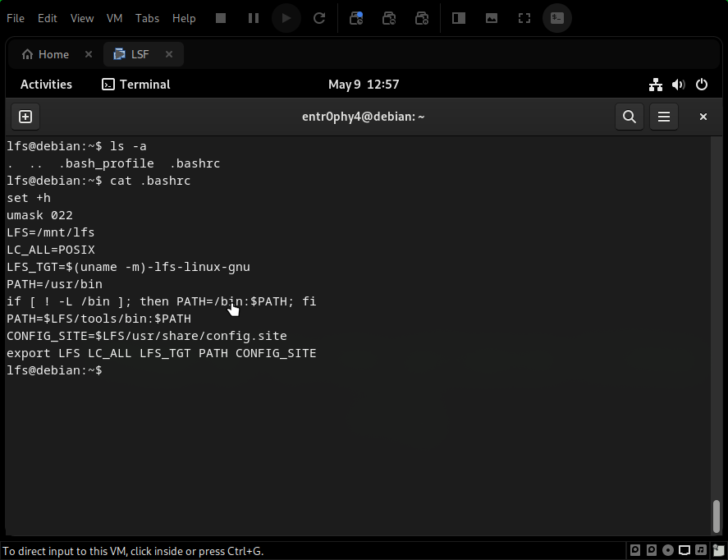This screenshot has height=560, width=728.
Task: Open the May 9 clock calendar
Action: (364, 84)
